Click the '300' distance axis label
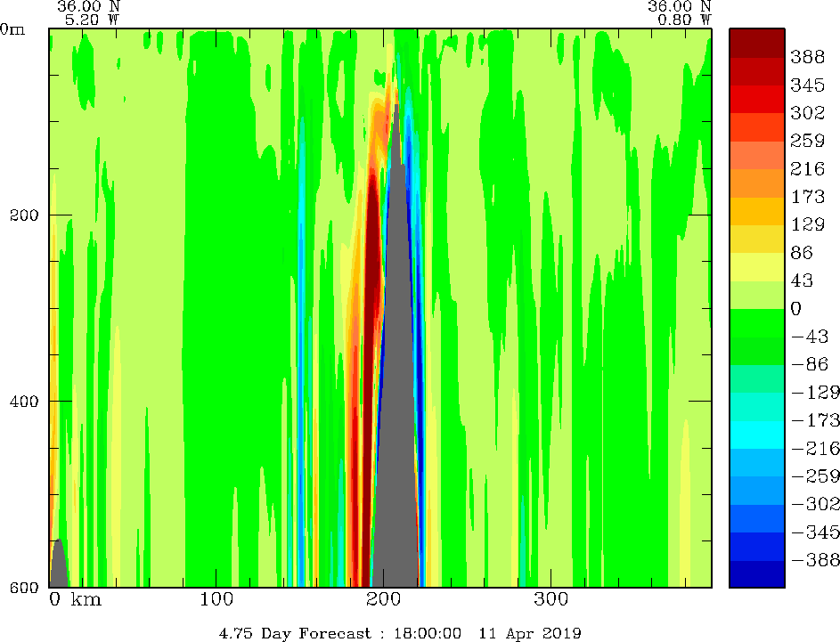Image resolution: width=840 pixels, height=642 pixels. click(550, 598)
